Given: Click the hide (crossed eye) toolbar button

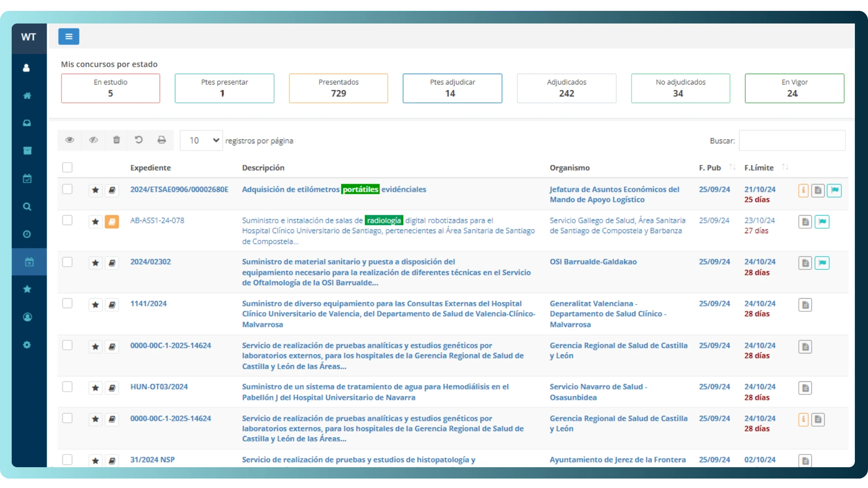Looking at the screenshot, I should click(94, 140).
